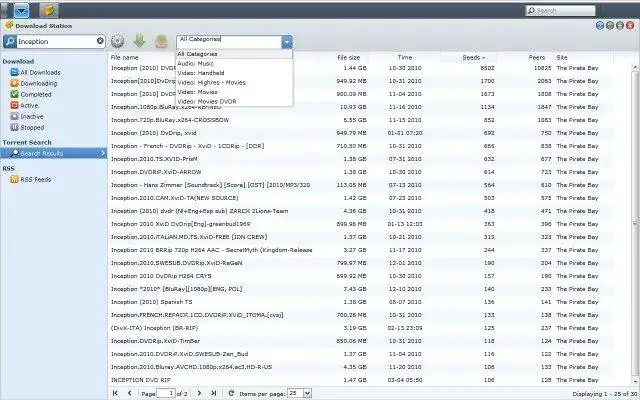This screenshot has width=640, height=400.
Task: Open the Download Station taskbar icon
Action: (x=49, y=11)
